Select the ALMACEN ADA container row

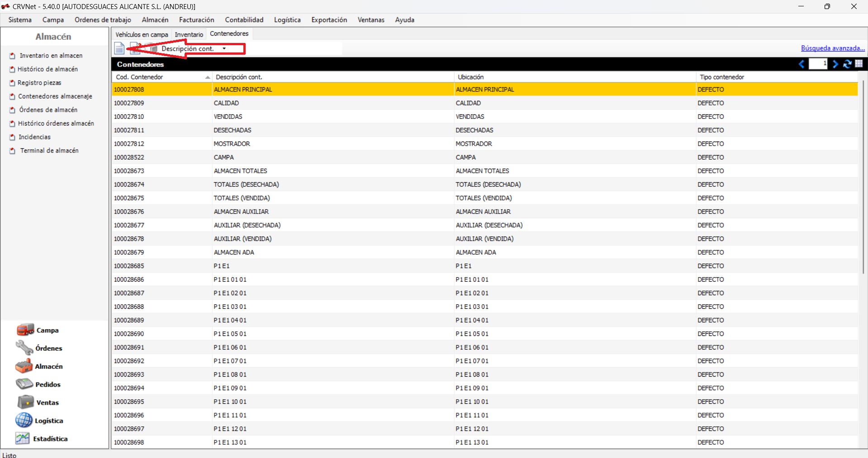234,252
